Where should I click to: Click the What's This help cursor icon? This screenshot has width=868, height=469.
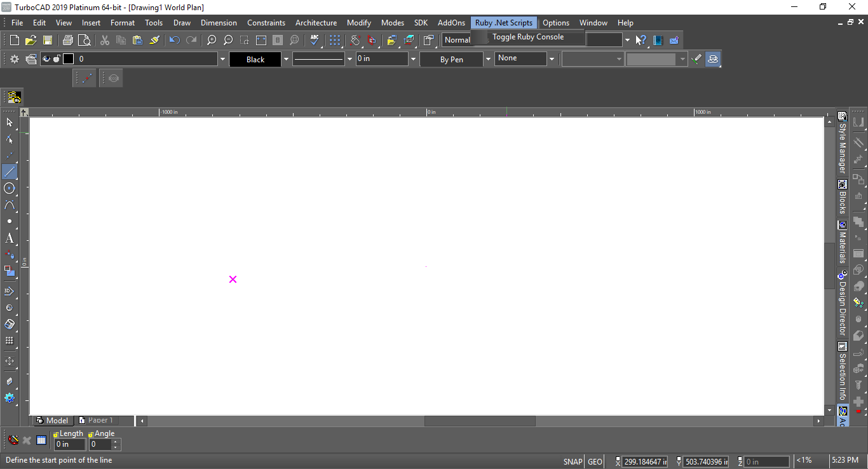click(x=641, y=40)
